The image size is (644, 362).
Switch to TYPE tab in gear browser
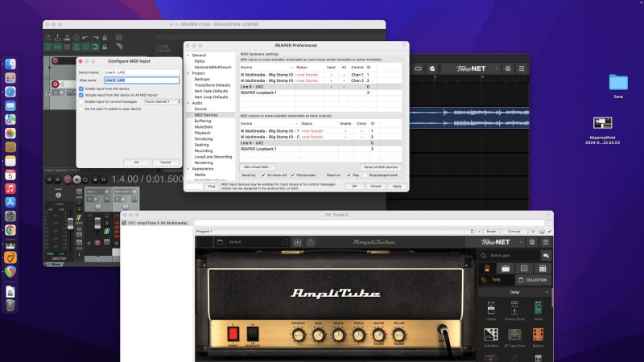point(496,280)
